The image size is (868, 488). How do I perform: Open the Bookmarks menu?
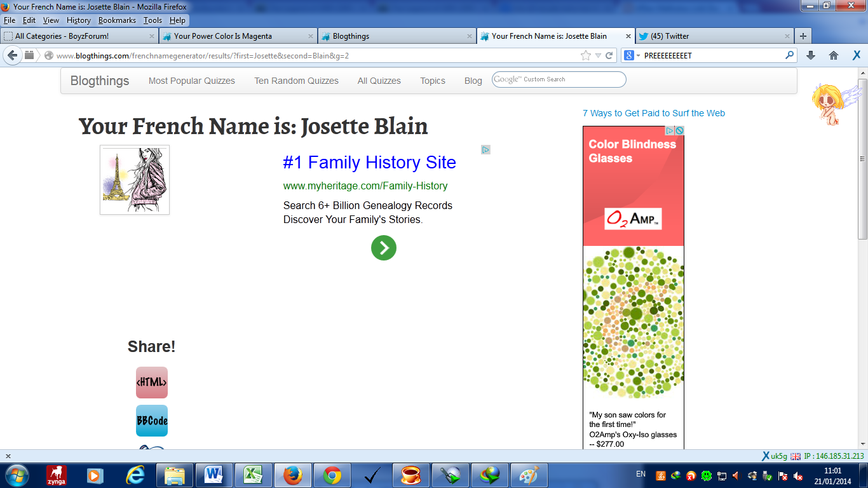[117, 20]
